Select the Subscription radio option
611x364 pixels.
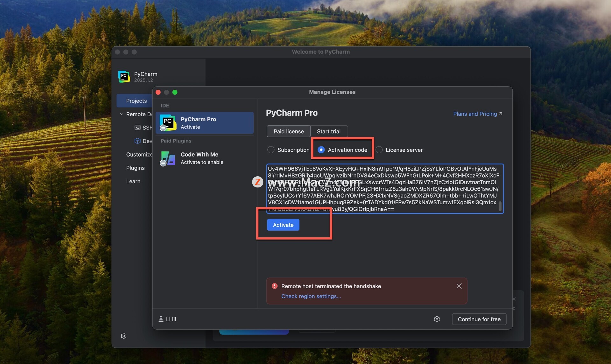[271, 150]
